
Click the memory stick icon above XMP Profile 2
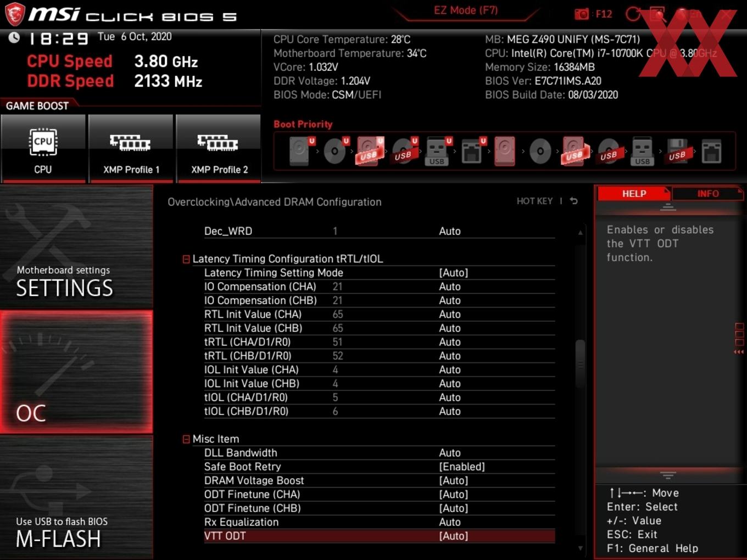[218, 143]
